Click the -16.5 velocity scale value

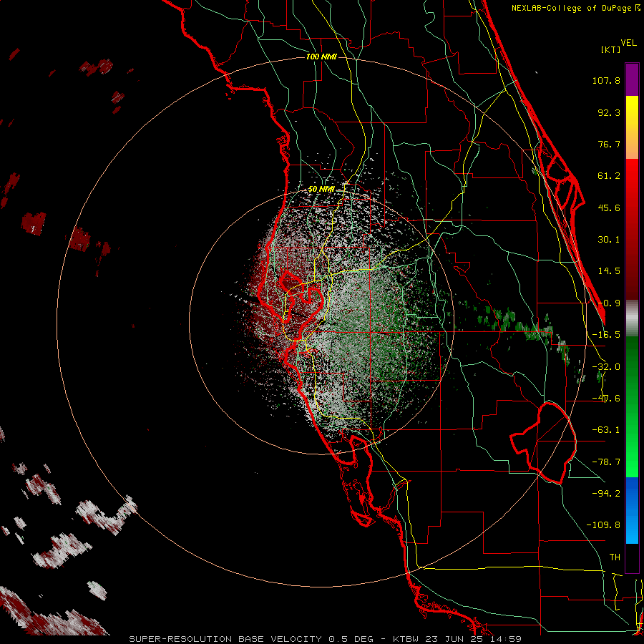(606, 335)
